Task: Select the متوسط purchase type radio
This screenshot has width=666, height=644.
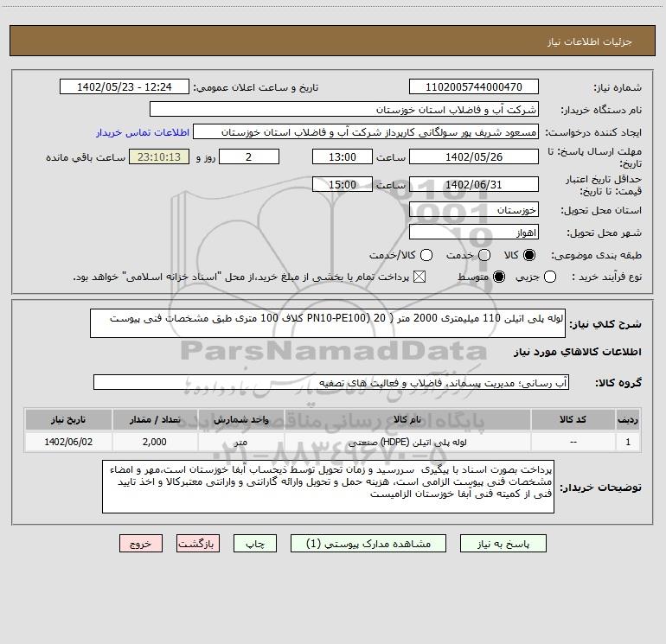Action: (x=499, y=277)
